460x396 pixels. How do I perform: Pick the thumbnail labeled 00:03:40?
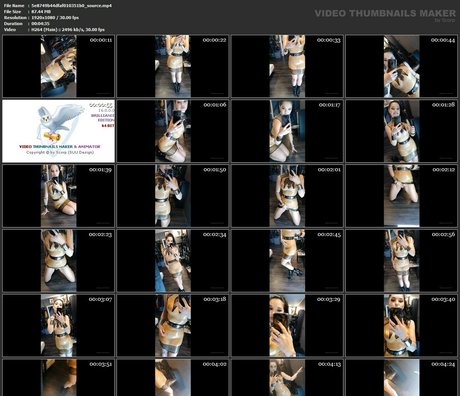point(401,325)
